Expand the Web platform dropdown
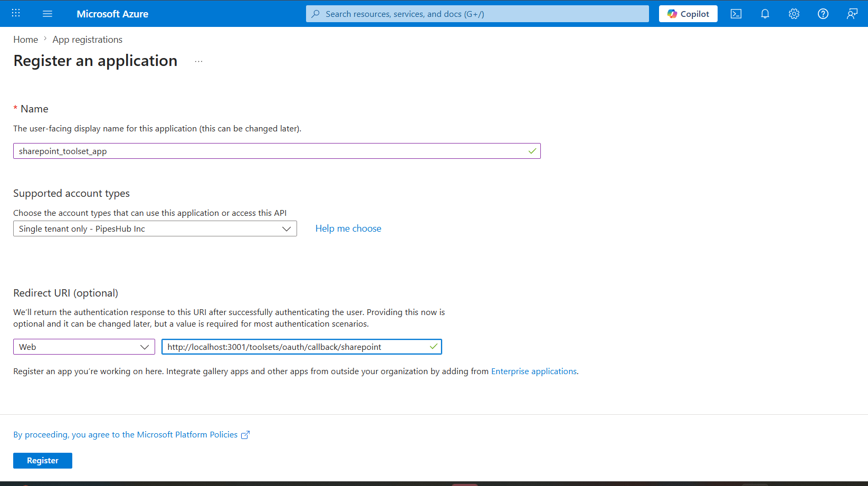 (84, 347)
